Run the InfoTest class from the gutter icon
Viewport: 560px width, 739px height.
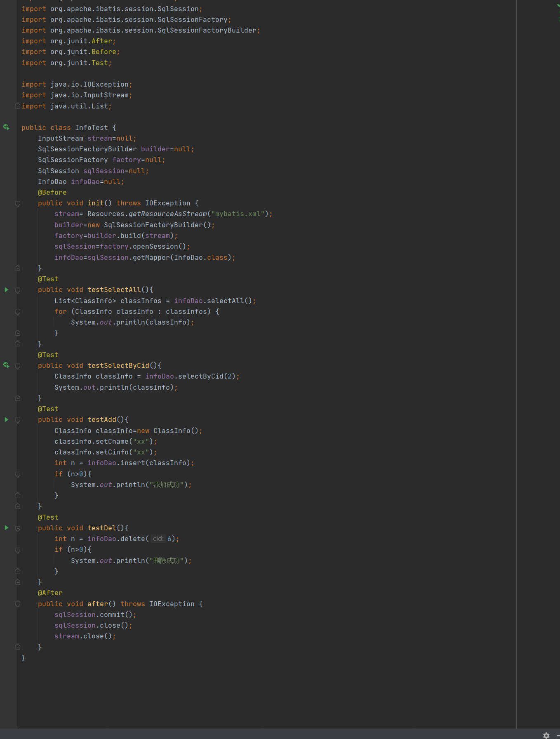pyautogui.click(x=6, y=127)
